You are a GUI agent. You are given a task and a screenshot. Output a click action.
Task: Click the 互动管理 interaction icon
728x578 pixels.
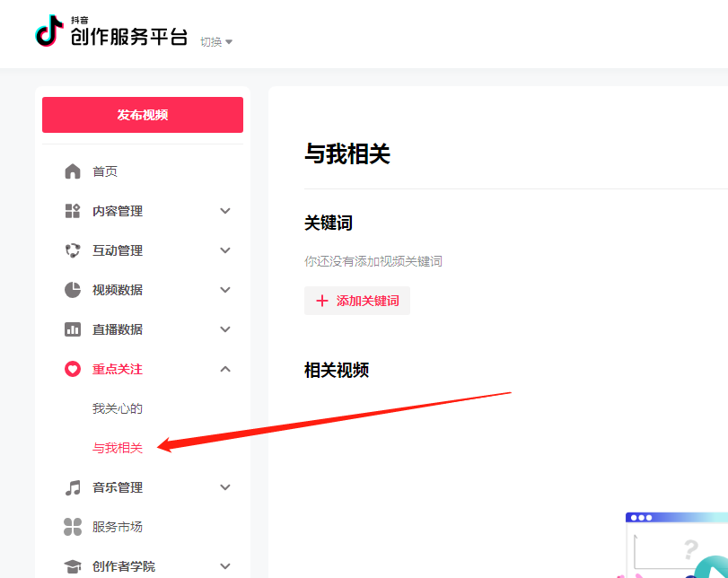[73, 250]
